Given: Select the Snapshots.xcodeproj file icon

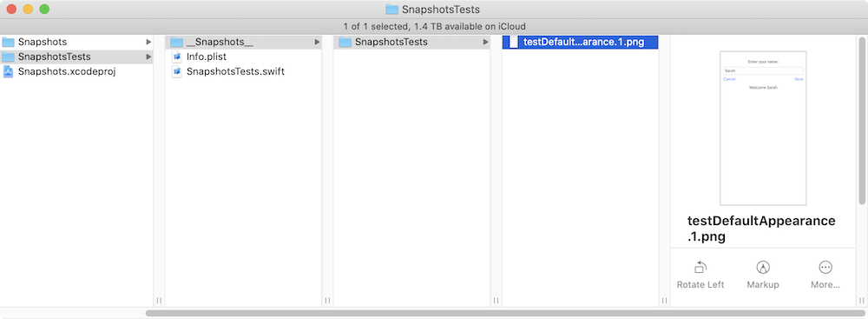Looking at the screenshot, I should tap(9, 71).
